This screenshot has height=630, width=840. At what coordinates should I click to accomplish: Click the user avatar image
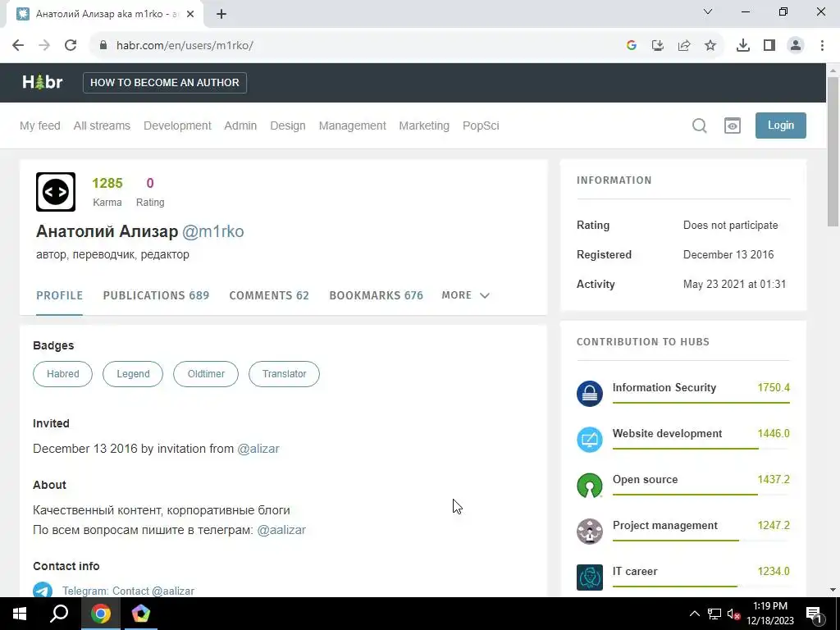coord(56,192)
